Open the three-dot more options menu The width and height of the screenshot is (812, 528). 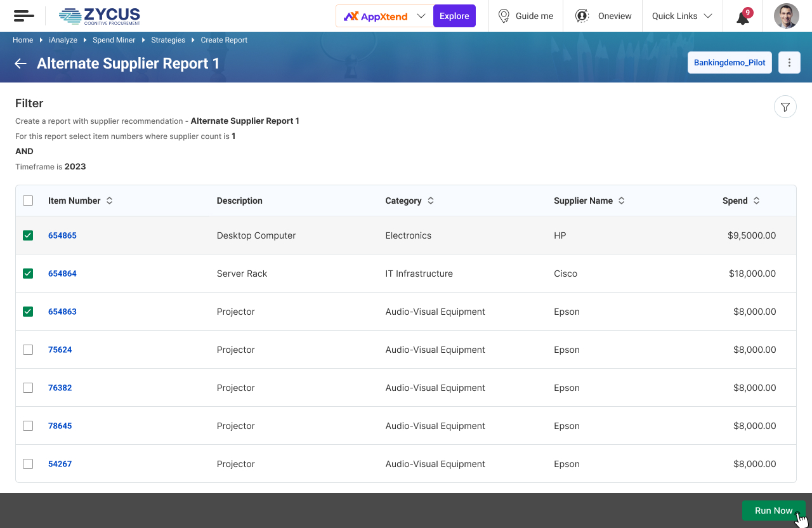tap(789, 63)
